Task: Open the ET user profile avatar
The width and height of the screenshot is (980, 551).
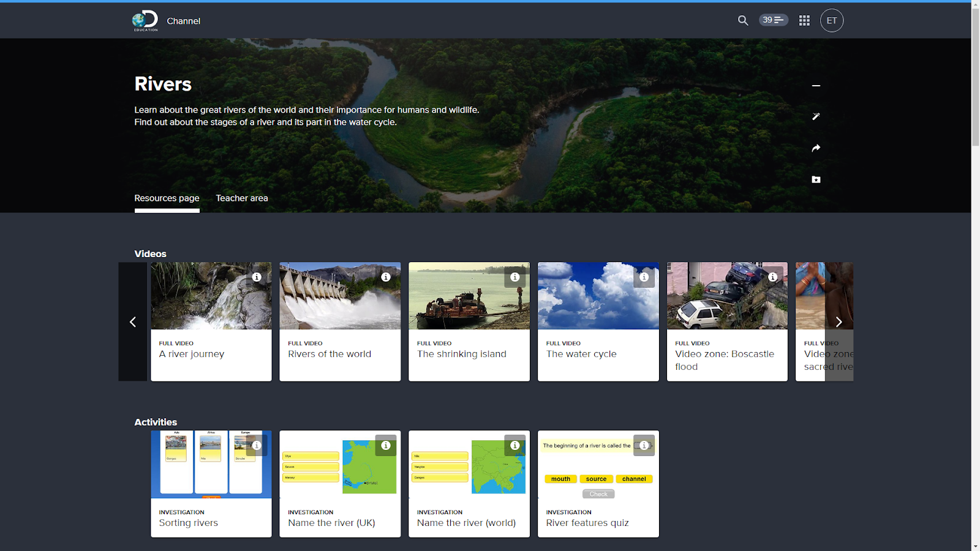Action: pos(832,21)
